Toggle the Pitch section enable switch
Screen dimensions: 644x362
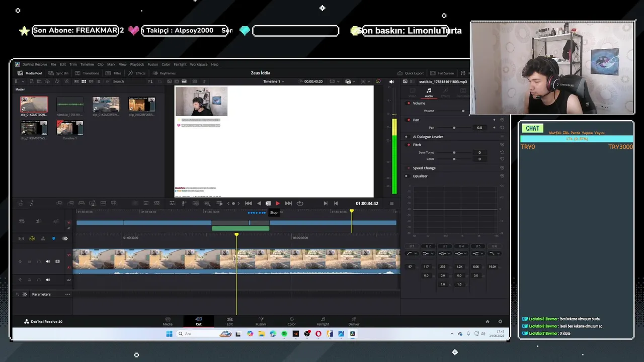click(x=409, y=145)
